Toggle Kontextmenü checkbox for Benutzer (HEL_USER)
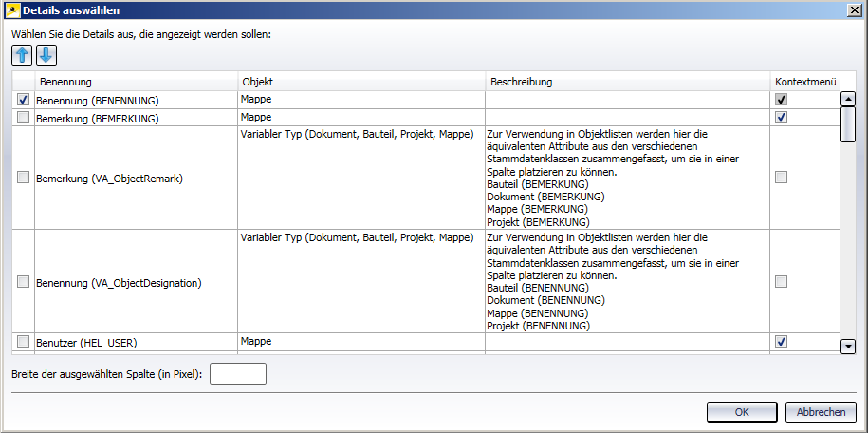Screen dimensions: 868x433 tap(781, 341)
